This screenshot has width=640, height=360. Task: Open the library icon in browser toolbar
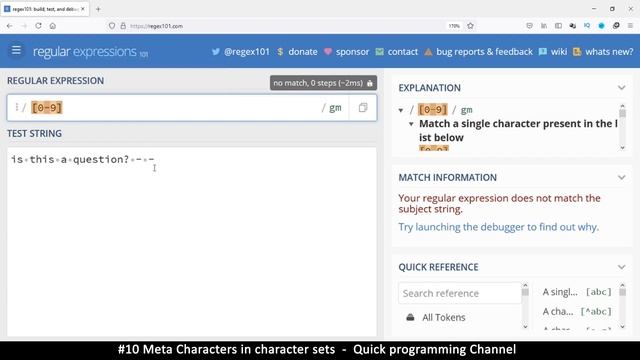coord(544,26)
